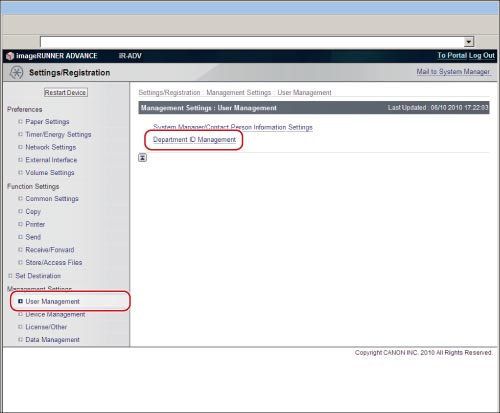Click the bullet icon beside Data Management
The width and height of the screenshot is (500, 413).
[x=20, y=340]
